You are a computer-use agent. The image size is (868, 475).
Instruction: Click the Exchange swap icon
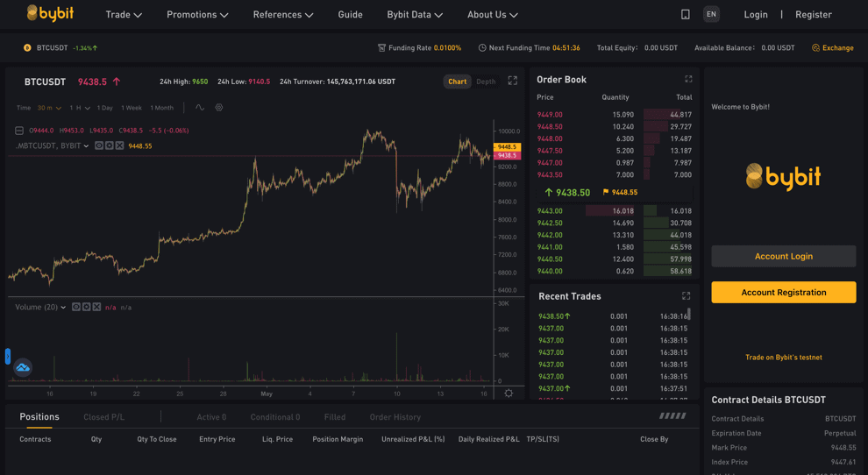(815, 48)
